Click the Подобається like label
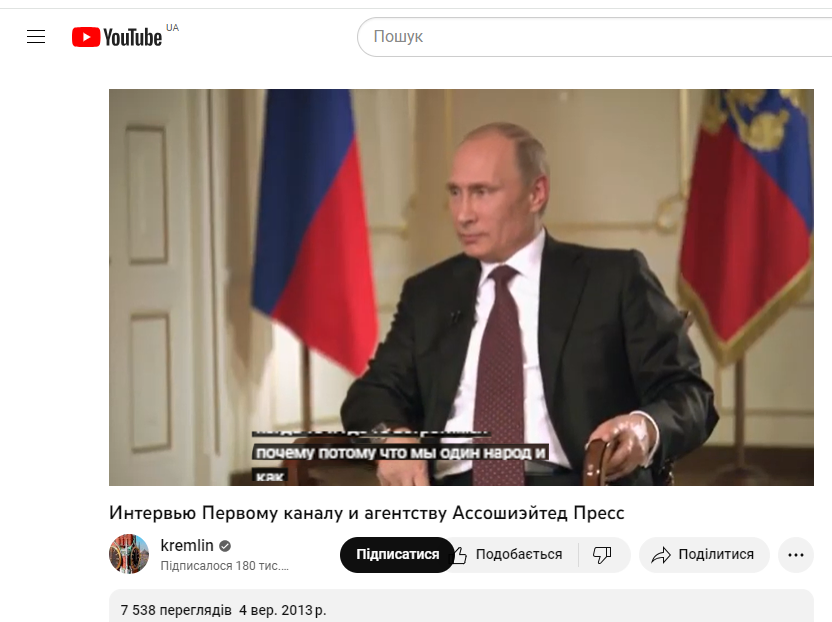Screen dimensions: 832x622 pyautogui.click(x=518, y=555)
